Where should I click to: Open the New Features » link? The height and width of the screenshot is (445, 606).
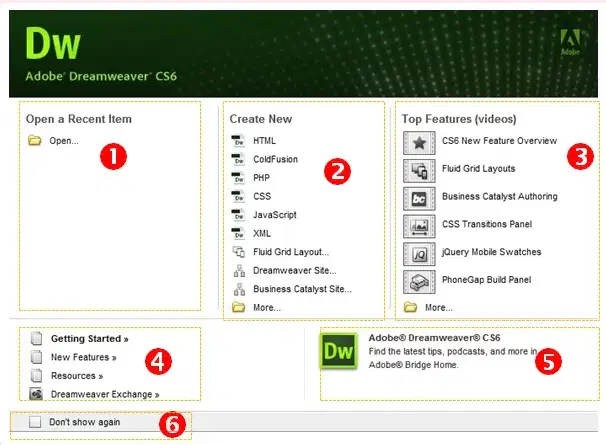point(83,357)
